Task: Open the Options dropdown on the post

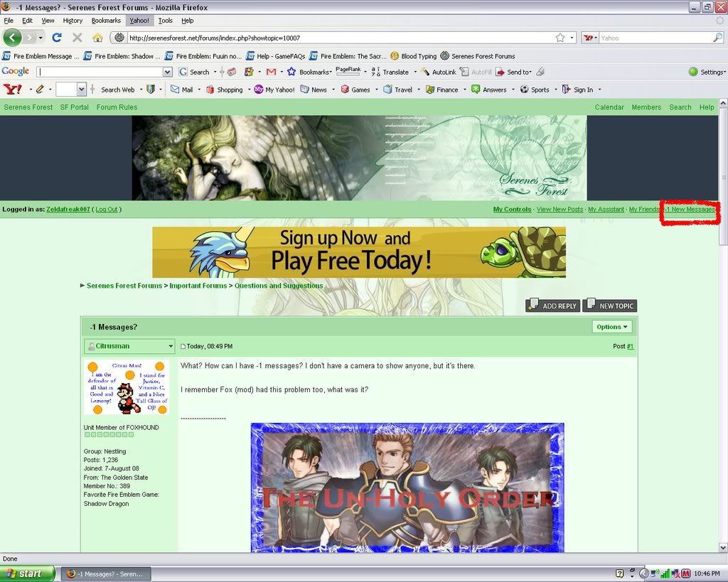Action: click(x=611, y=326)
